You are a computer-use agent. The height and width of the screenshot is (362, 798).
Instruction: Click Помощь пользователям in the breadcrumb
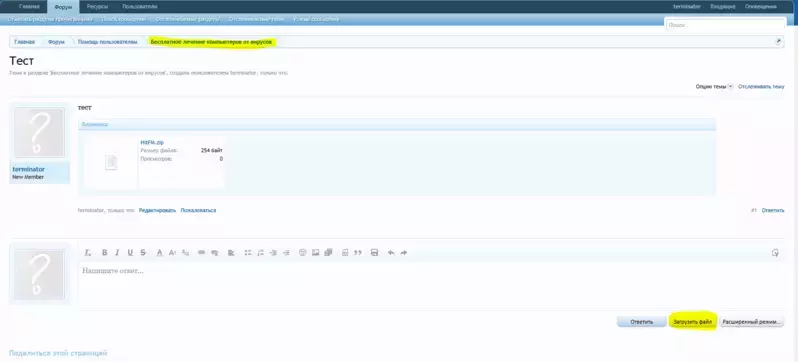click(x=107, y=42)
